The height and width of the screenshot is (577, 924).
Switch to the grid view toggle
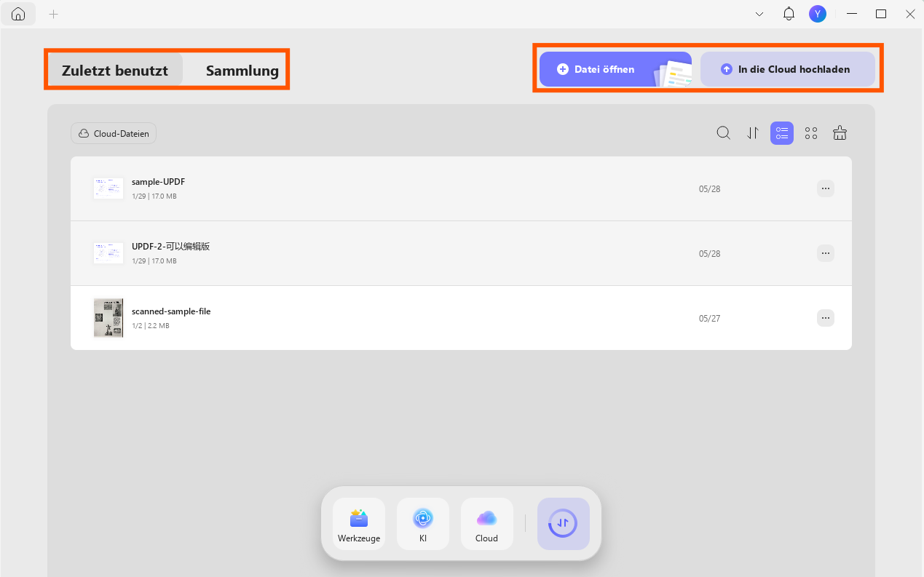click(x=811, y=133)
